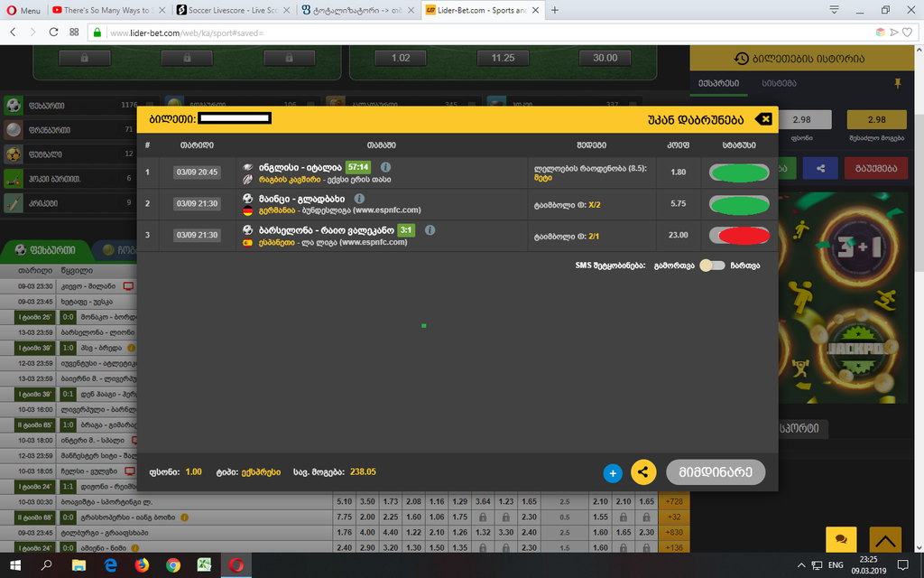The image size is (924, 578).
Task: Open a new browser tab with plus
Action: (555, 10)
